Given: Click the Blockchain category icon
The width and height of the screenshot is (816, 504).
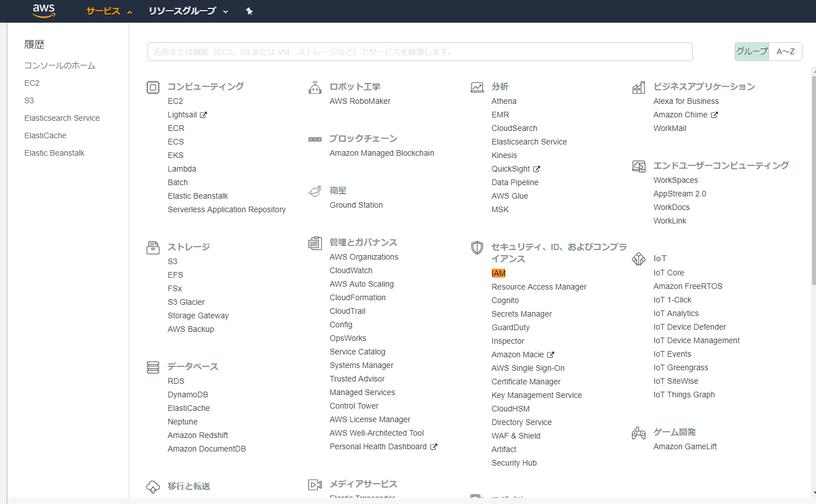Looking at the screenshot, I should click(315, 139).
